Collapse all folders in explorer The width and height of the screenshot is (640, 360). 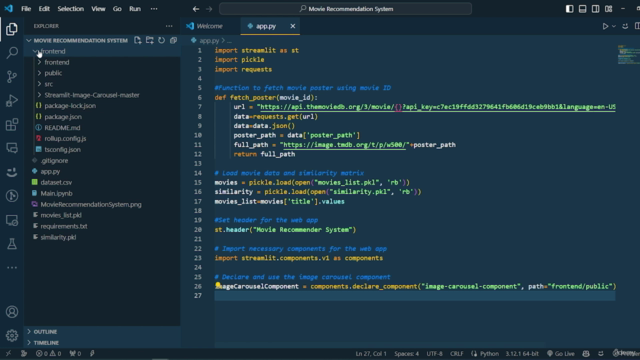173,40
